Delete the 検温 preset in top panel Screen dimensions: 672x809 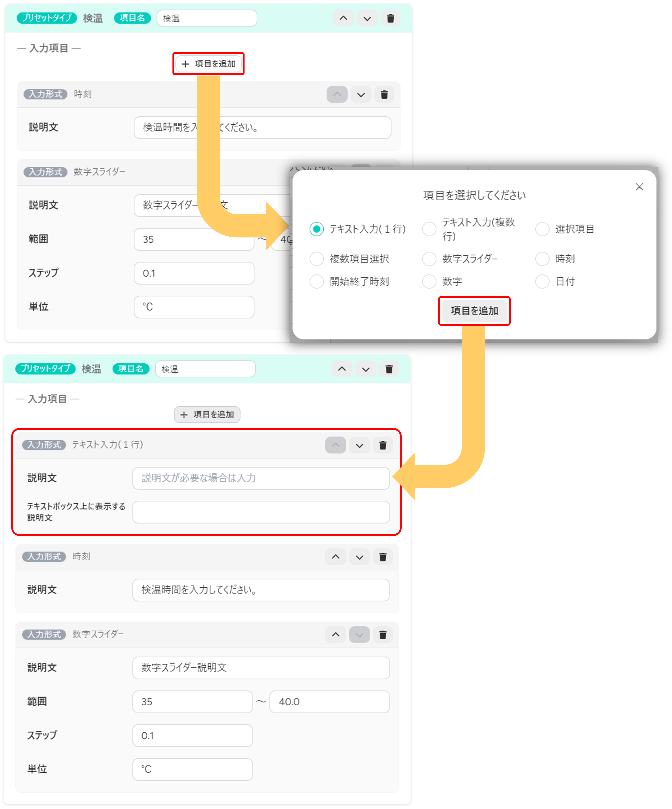coord(390,18)
